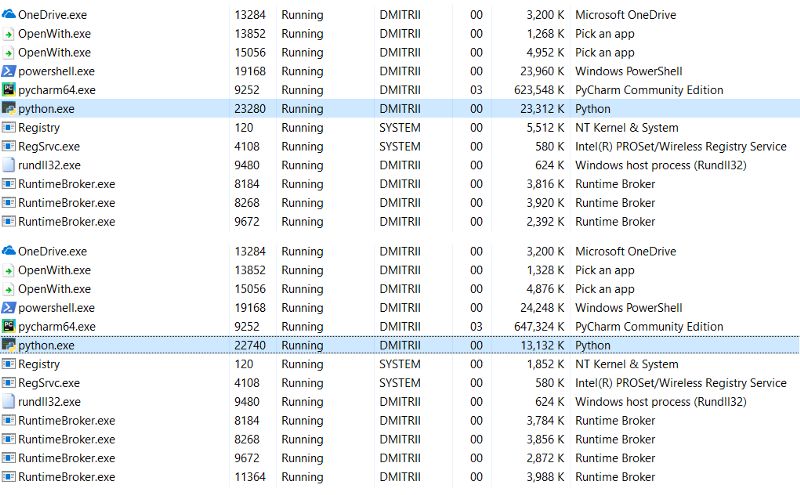This screenshot has width=800, height=495.
Task: Select python.exe process with PID 22740
Action: coord(400,345)
